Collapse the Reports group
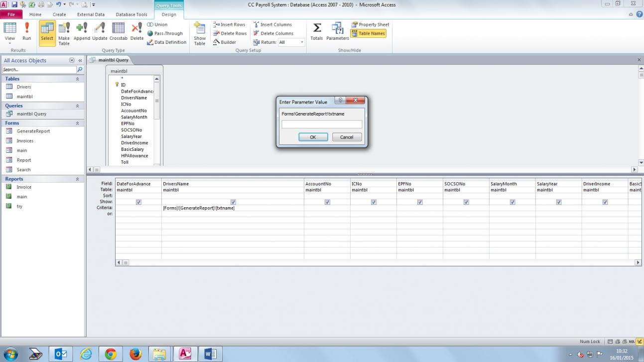This screenshot has width=644, height=362. click(x=77, y=179)
